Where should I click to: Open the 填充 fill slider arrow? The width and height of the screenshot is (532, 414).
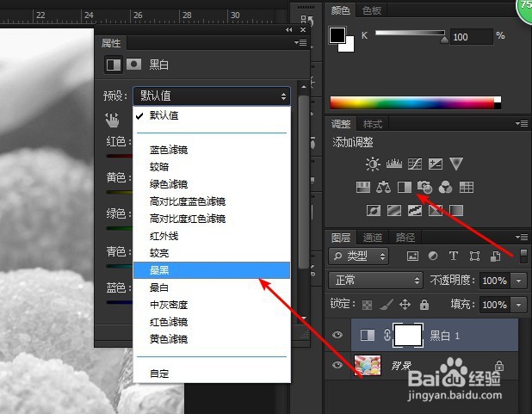pyautogui.click(x=519, y=305)
